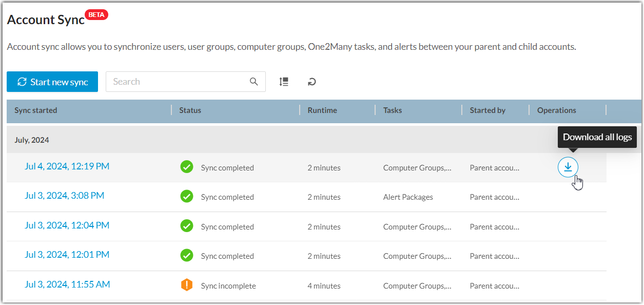Click the green check icon for Jul 4 sync
The image size is (644, 305).
point(186,167)
